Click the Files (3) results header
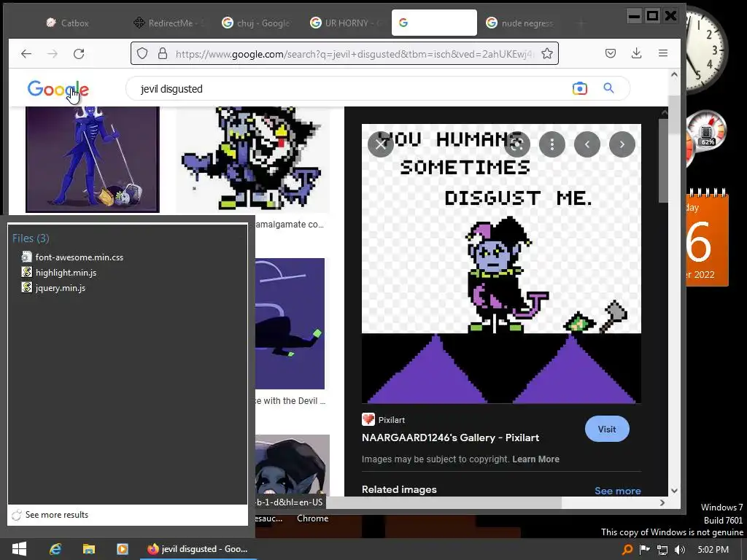 31,238
